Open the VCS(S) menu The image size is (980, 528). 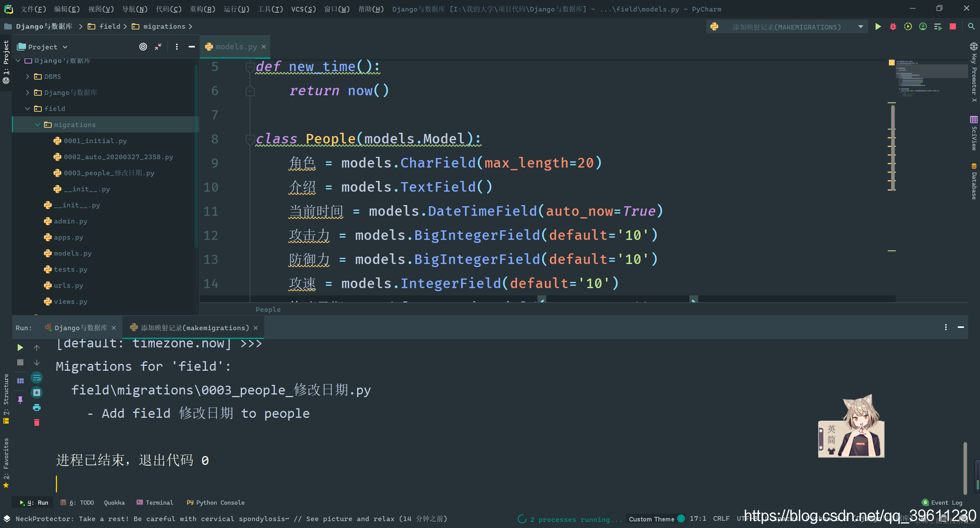tap(304, 9)
